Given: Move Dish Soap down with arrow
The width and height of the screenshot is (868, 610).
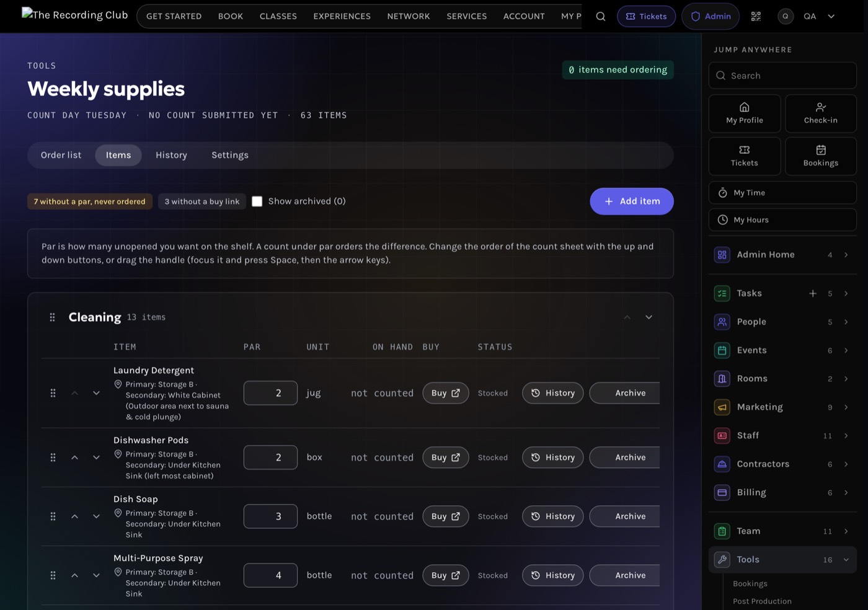Looking at the screenshot, I should tap(96, 516).
